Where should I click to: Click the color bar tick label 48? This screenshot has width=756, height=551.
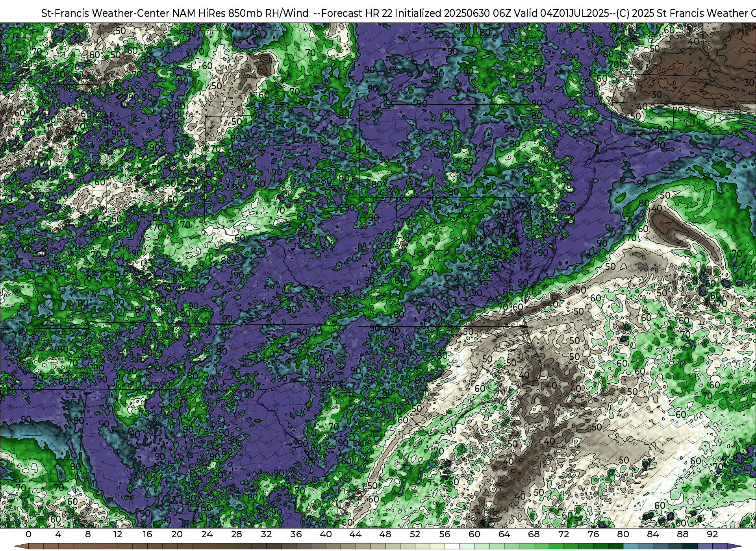[x=385, y=534]
